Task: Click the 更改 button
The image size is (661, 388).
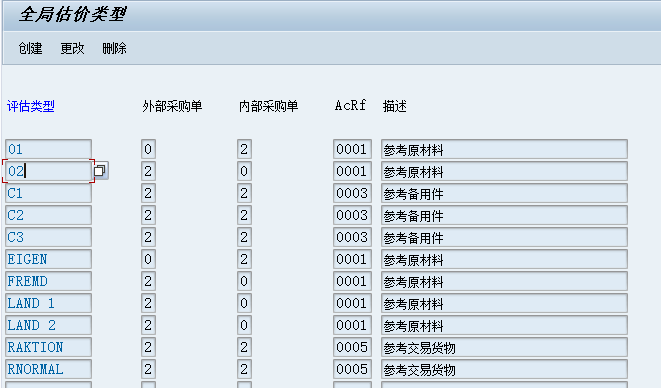Action: (x=72, y=48)
